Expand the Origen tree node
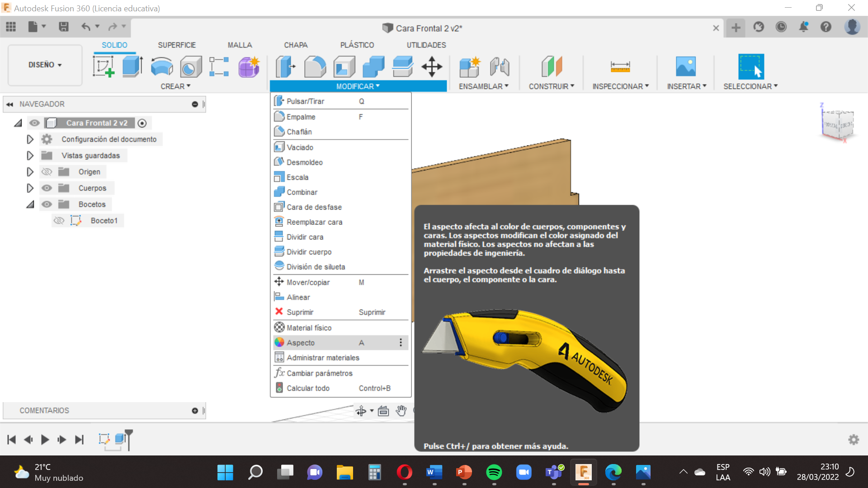868x488 pixels. [x=30, y=172]
